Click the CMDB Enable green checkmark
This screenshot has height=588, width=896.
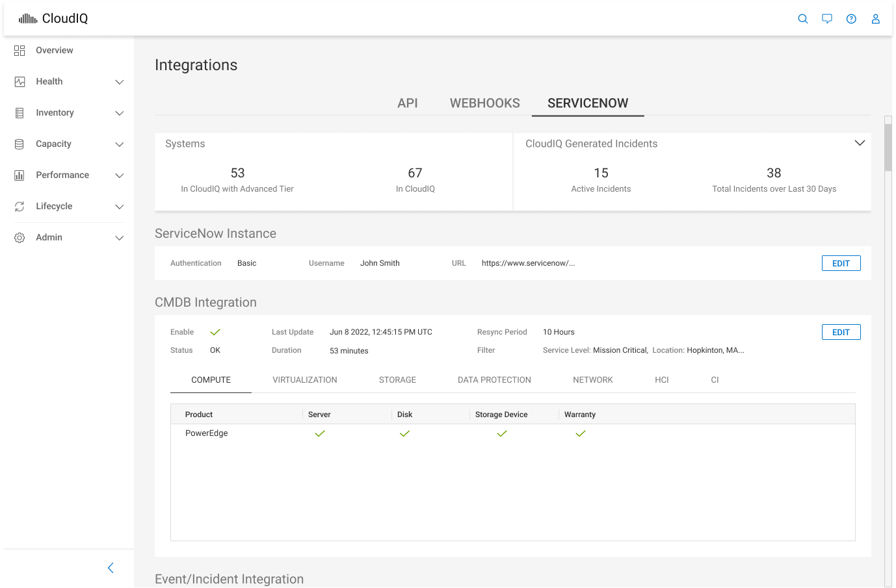coord(215,332)
